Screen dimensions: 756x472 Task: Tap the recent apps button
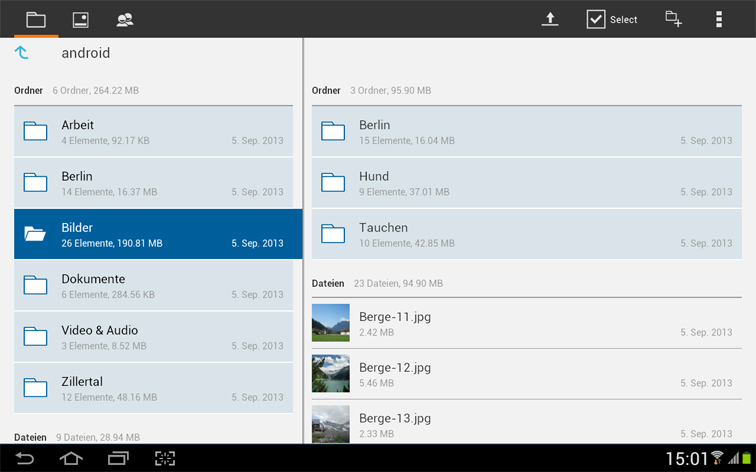(118, 458)
